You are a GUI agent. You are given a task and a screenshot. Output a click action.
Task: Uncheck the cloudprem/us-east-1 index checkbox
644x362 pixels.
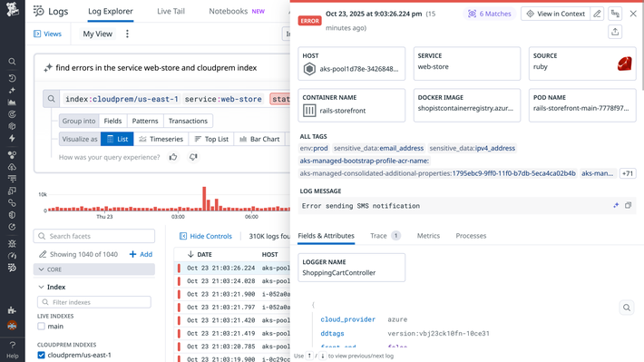41,355
